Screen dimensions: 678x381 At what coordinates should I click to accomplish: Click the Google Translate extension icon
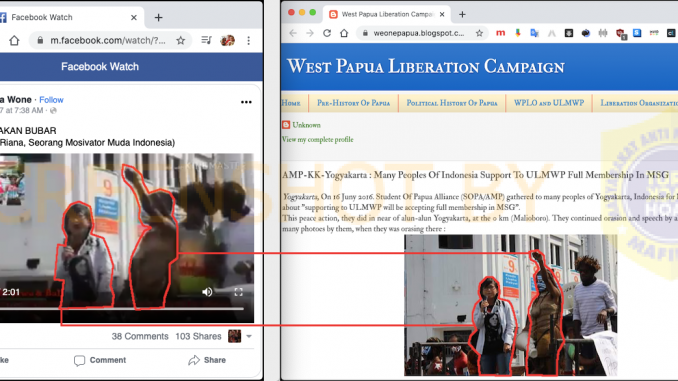(x=534, y=33)
